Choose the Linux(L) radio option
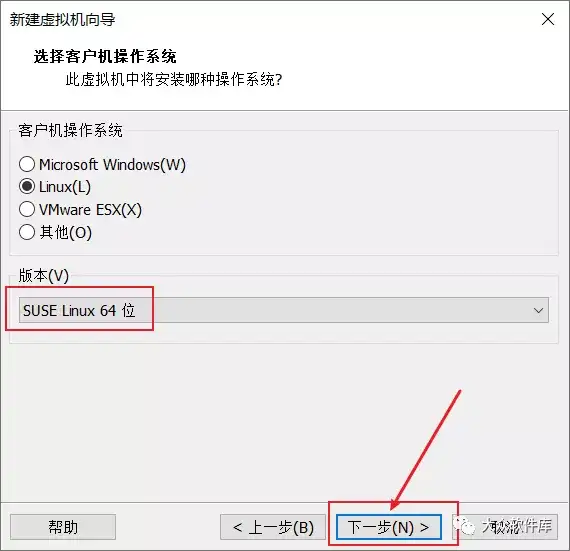 click(27, 187)
